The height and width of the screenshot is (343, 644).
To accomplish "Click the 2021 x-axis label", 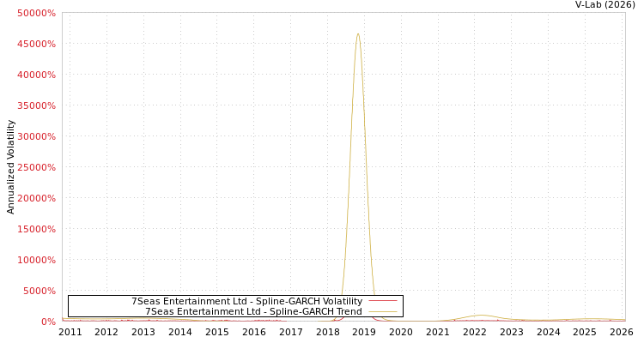I will tap(438, 332).
